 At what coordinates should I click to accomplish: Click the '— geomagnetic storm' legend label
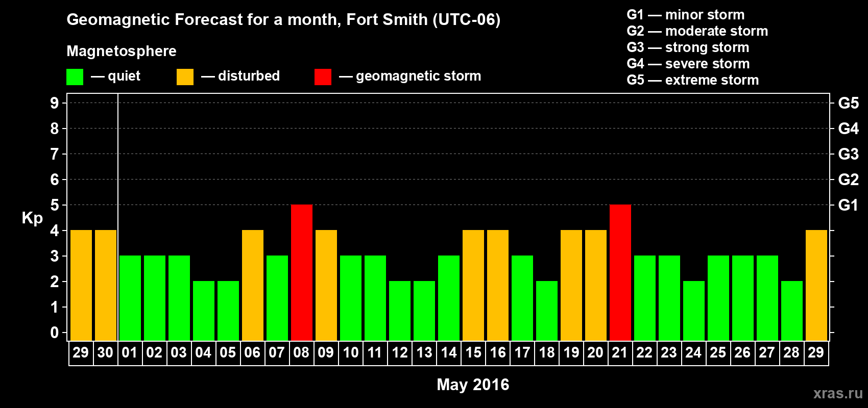point(410,76)
